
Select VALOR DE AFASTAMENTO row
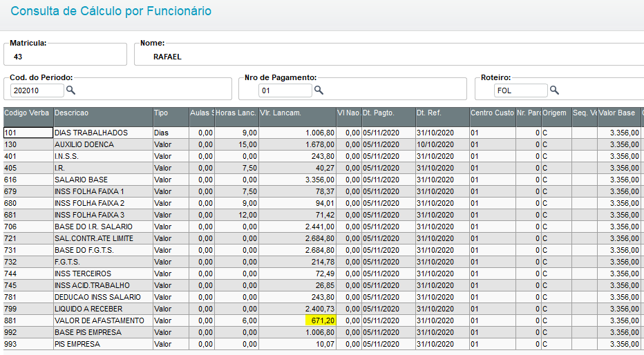click(x=321, y=320)
